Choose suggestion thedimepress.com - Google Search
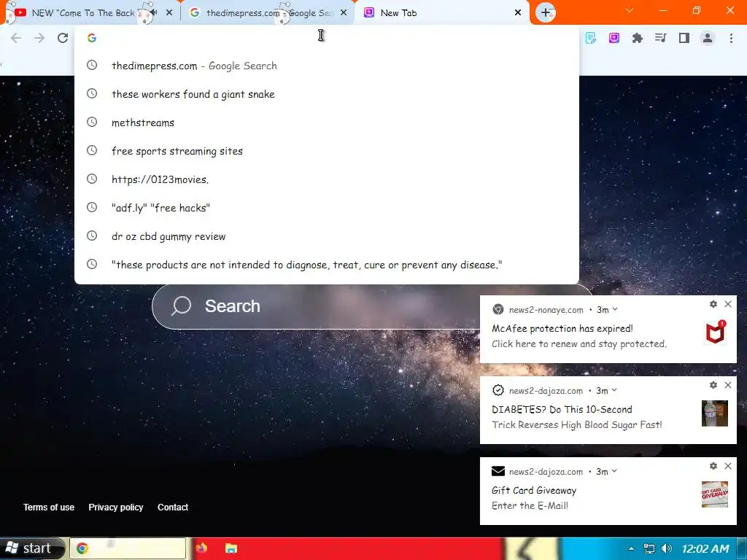This screenshot has width=747, height=560. 327,66
